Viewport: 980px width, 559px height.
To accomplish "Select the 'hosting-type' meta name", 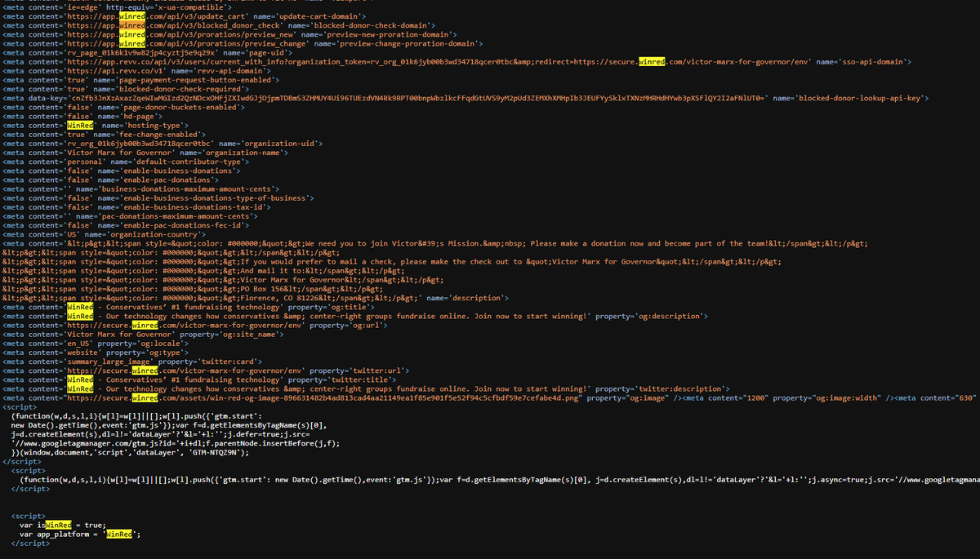I will [153, 125].
